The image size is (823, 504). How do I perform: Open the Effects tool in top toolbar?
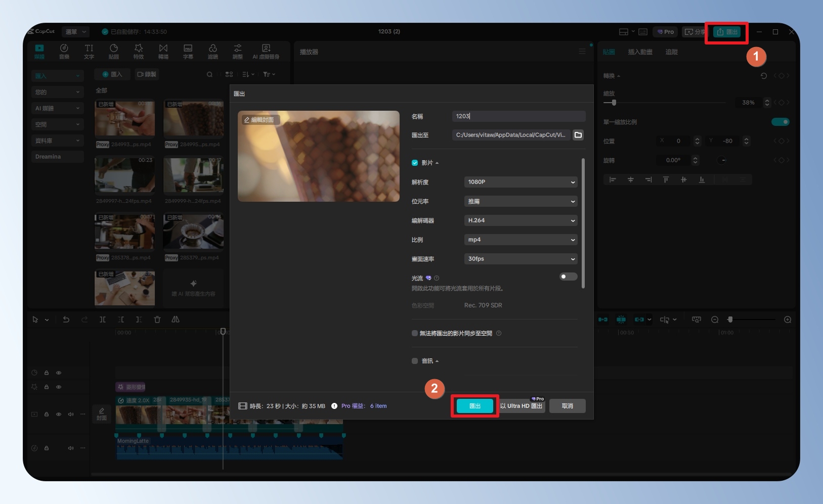coord(139,51)
